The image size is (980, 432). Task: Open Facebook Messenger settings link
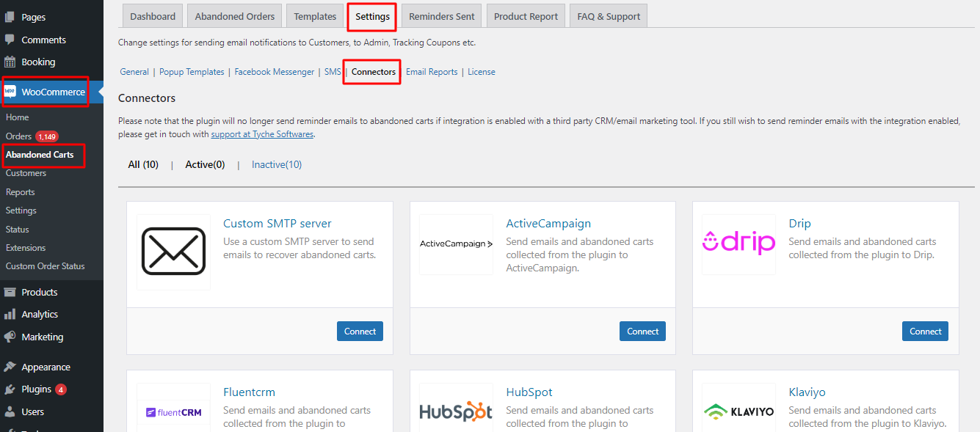(275, 72)
